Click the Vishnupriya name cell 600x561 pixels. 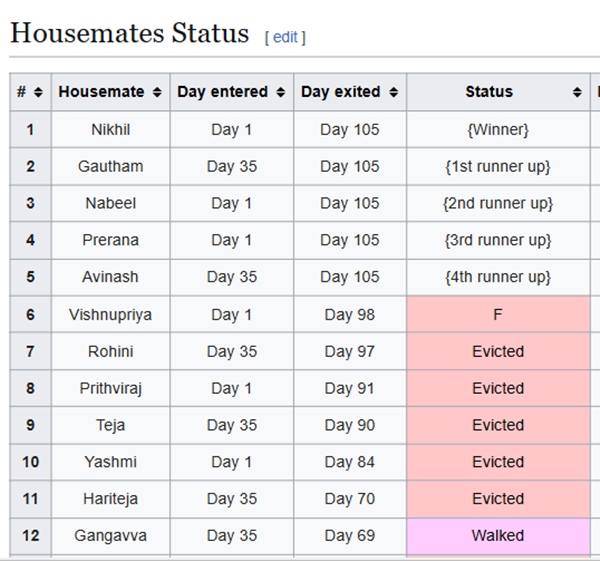[x=110, y=315]
